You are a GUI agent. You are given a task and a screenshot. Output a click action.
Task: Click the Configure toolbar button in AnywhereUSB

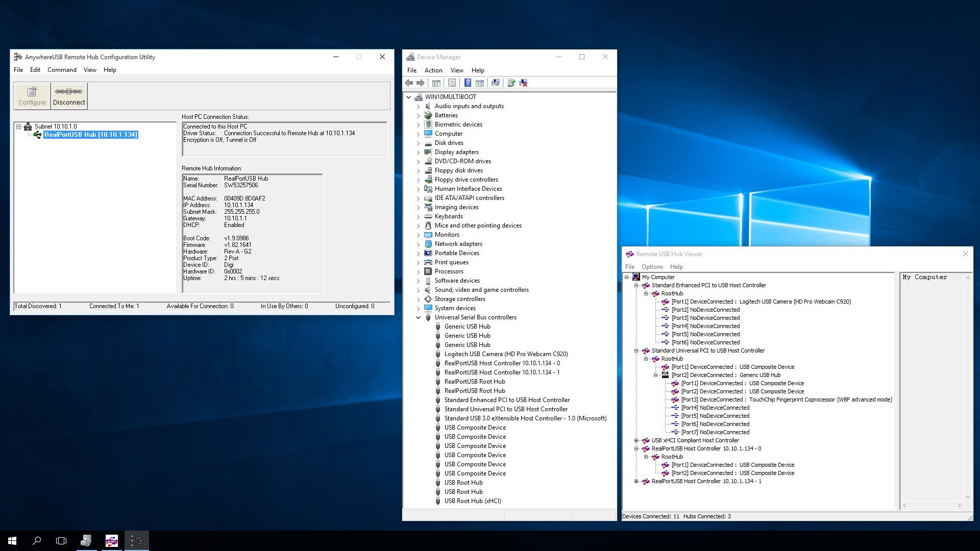point(32,96)
